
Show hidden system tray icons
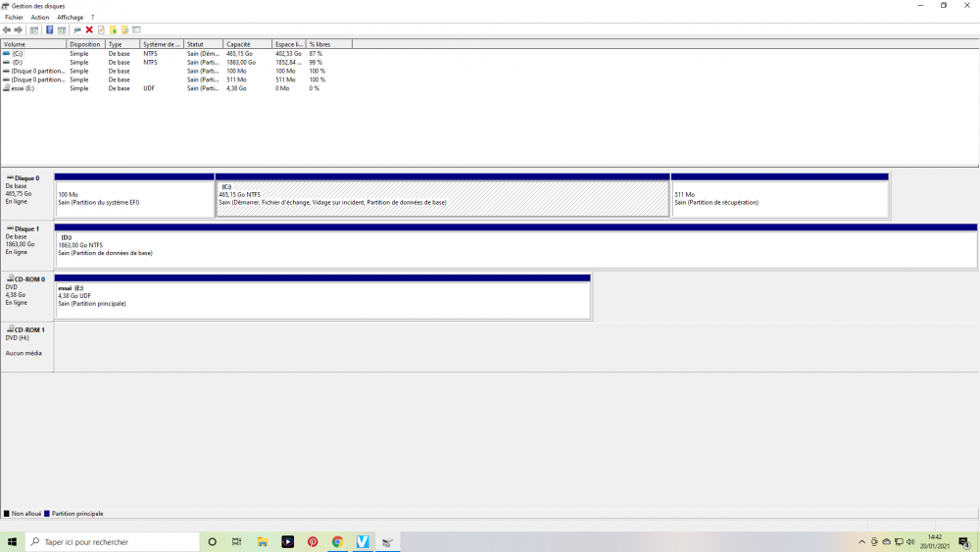click(861, 542)
